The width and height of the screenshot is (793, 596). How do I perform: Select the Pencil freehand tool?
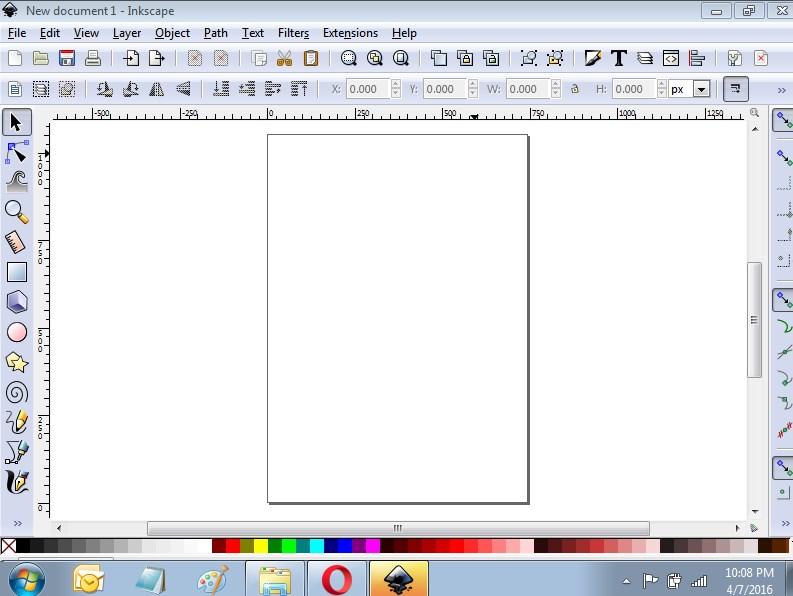coord(17,422)
